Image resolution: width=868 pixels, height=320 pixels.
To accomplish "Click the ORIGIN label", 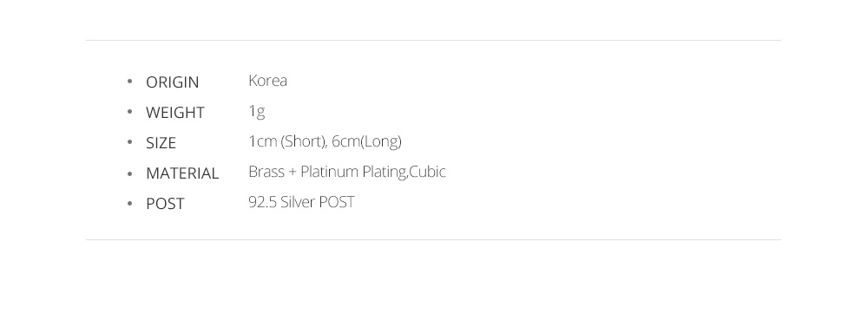I will tap(172, 82).
